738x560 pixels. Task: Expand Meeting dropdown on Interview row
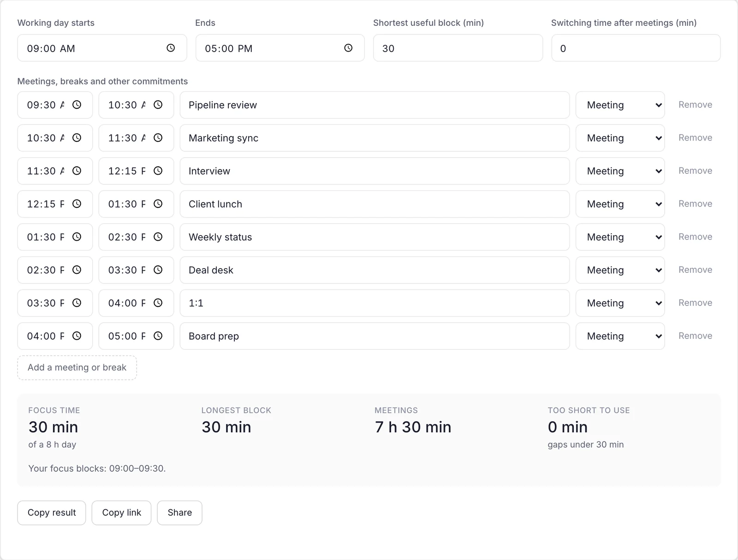pyautogui.click(x=620, y=171)
